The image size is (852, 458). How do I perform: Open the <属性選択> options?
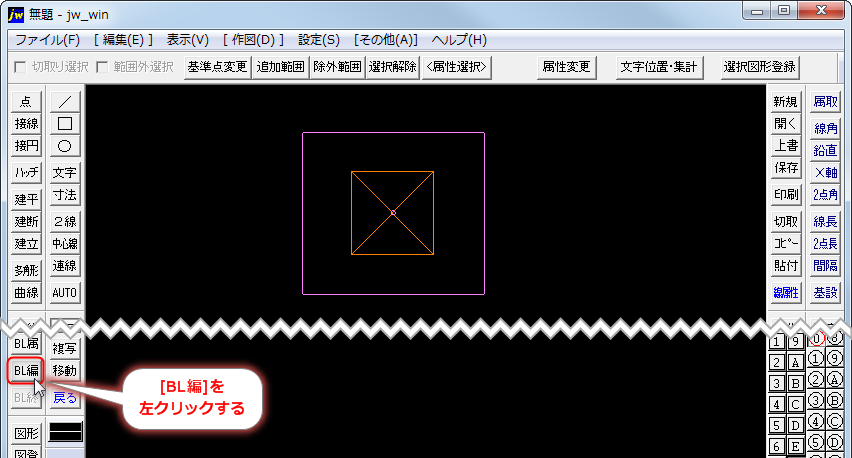pyautogui.click(x=456, y=67)
